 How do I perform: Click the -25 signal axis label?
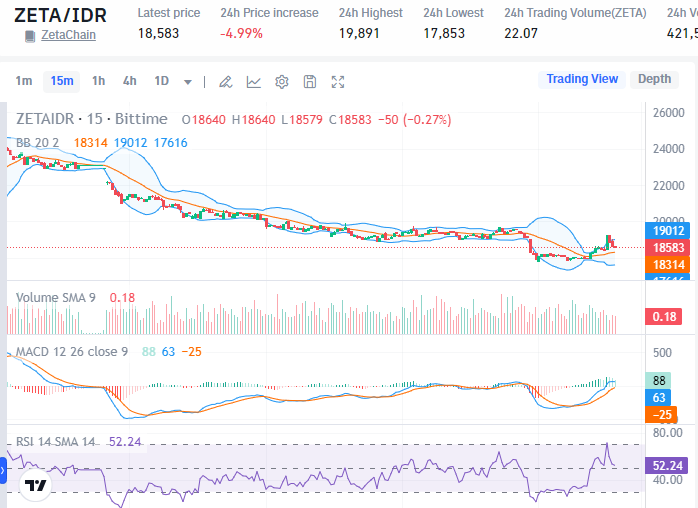coord(661,415)
